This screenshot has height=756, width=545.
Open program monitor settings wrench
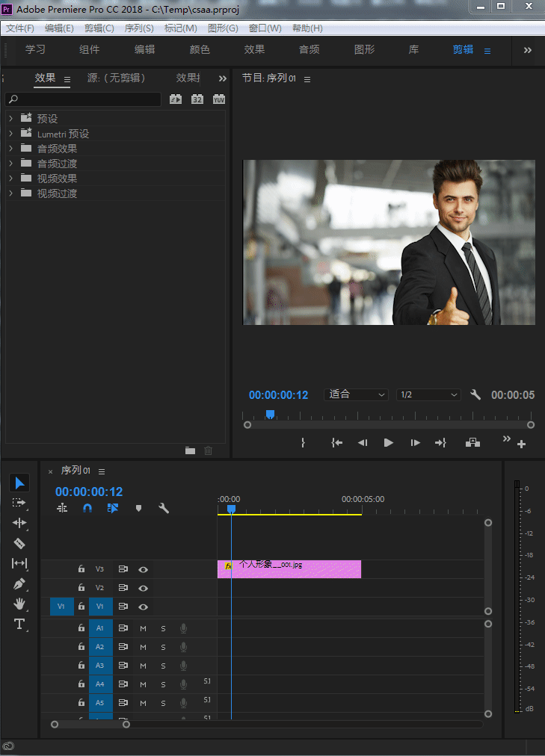[x=475, y=394]
